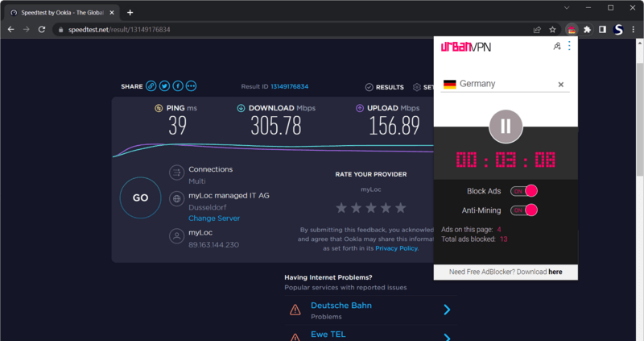Go forward in browser history
The image size is (644, 341).
(27, 30)
